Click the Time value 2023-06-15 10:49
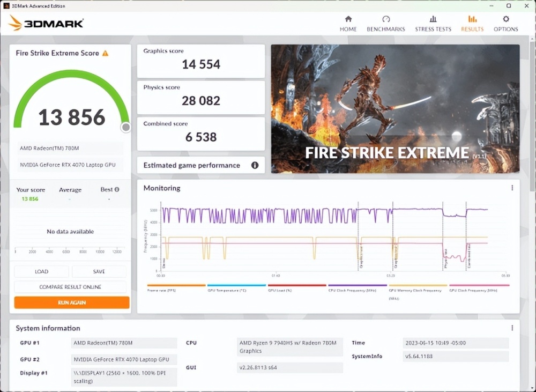The height and width of the screenshot is (392, 536). [x=456, y=343]
